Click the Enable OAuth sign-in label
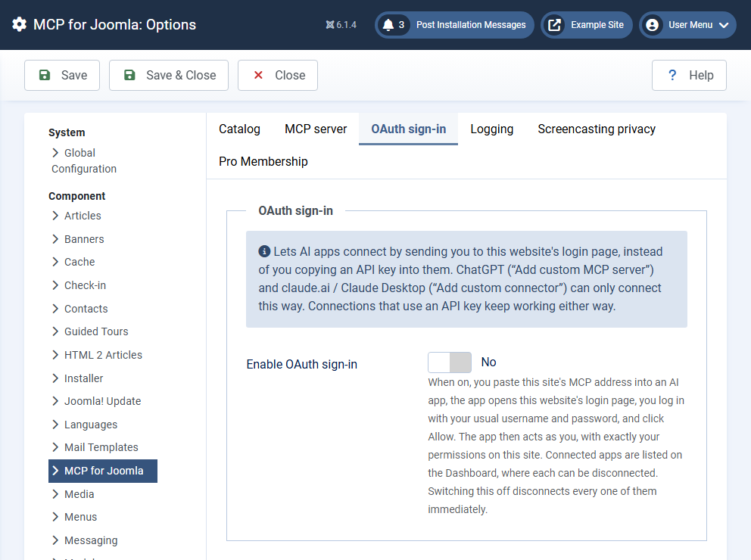Viewport: 751px width, 560px height. [x=302, y=364]
